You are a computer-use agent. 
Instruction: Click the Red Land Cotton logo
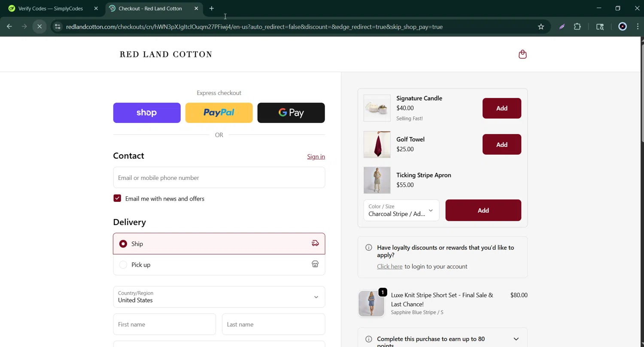click(x=166, y=54)
